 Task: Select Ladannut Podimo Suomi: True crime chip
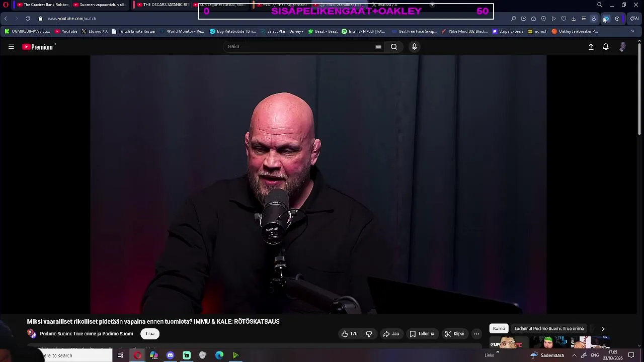549,329
